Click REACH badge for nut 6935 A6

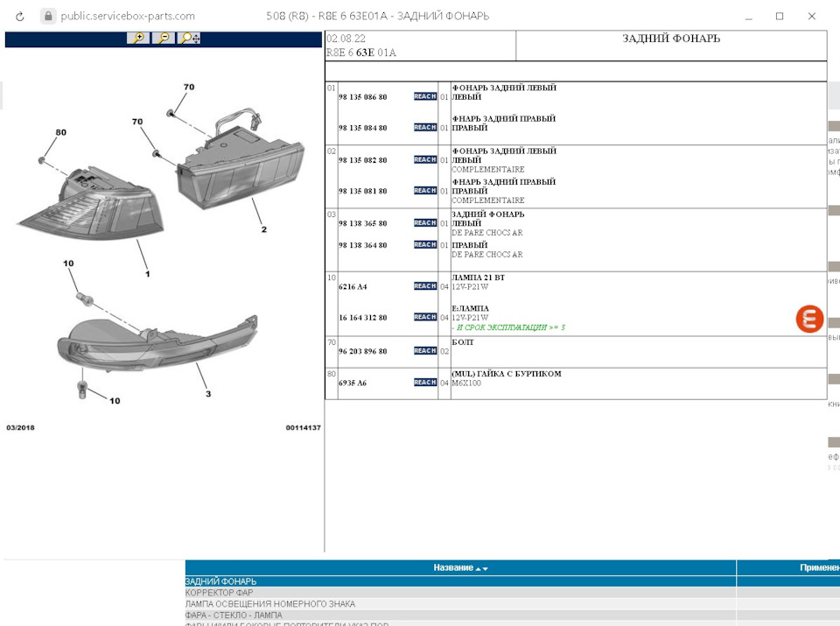(424, 383)
